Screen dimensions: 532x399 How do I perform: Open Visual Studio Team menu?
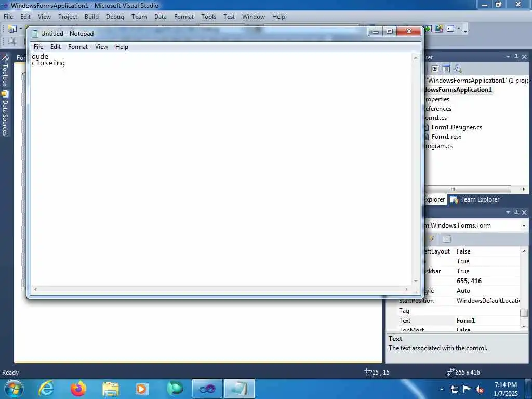[x=139, y=17]
